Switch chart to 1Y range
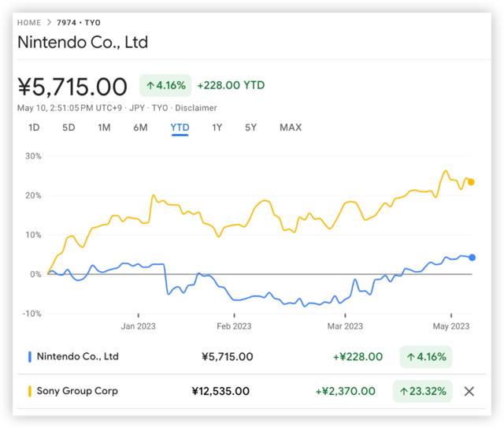Viewport: 504px width, 428px height. click(x=217, y=128)
